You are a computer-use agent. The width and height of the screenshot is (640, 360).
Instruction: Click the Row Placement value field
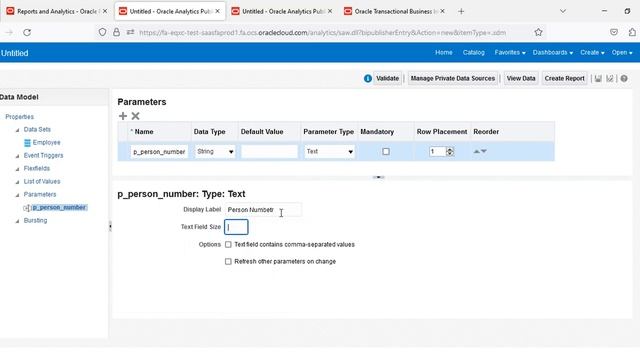[x=437, y=151]
